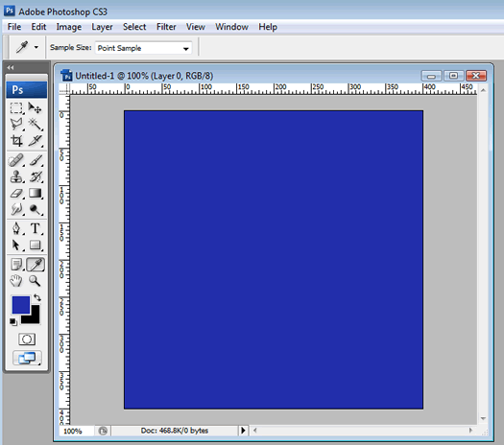Open the Layer menu

(x=102, y=27)
